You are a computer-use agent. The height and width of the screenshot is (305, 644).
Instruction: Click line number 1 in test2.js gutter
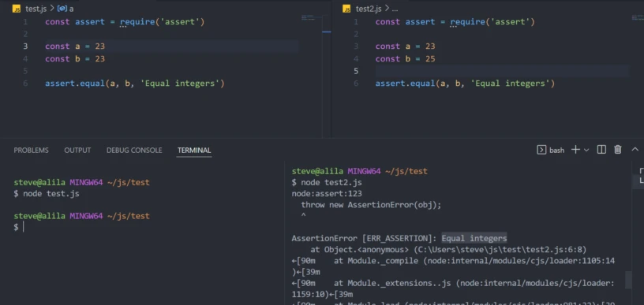tap(356, 22)
